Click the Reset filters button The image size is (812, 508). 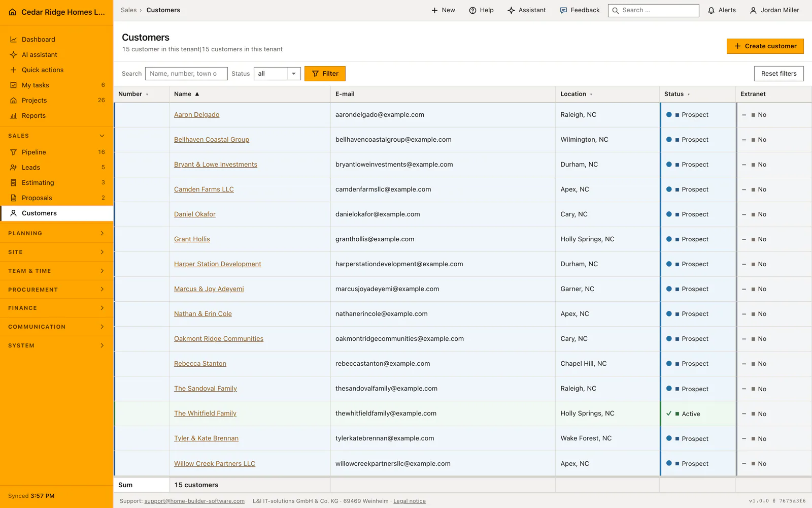pyautogui.click(x=779, y=74)
